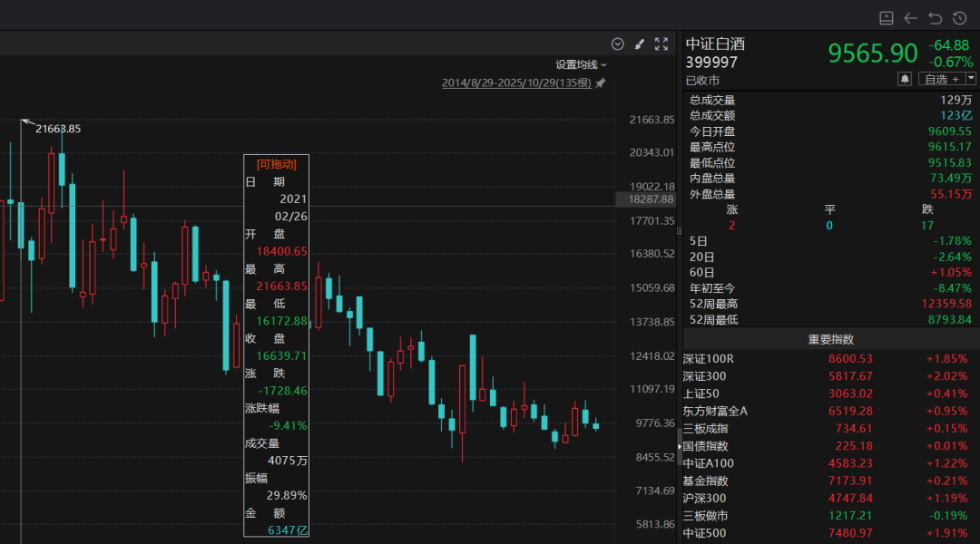Image resolution: width=980 pixels, height=544 pixels.
Task: Open the 中证500 index row
Action: pos(830,533)
